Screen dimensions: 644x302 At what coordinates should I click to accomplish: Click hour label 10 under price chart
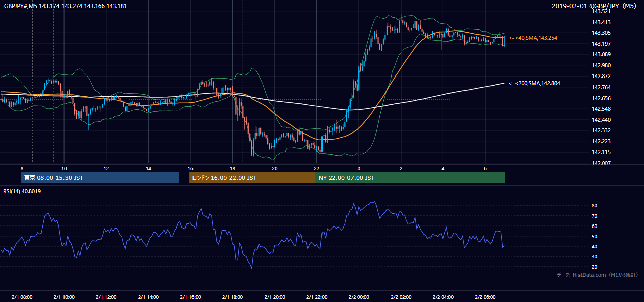click(x=64, y=168)
